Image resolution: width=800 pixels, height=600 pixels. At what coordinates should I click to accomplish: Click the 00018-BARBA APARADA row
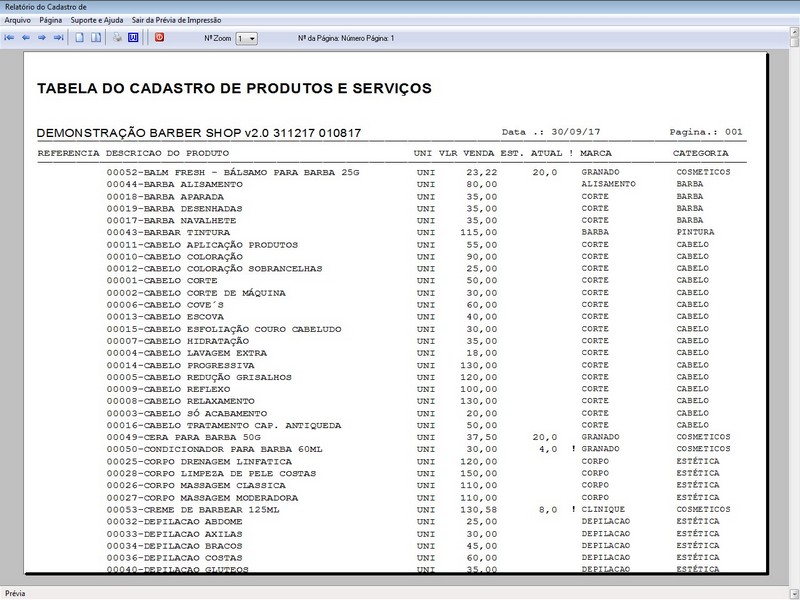tap(405, 196)
